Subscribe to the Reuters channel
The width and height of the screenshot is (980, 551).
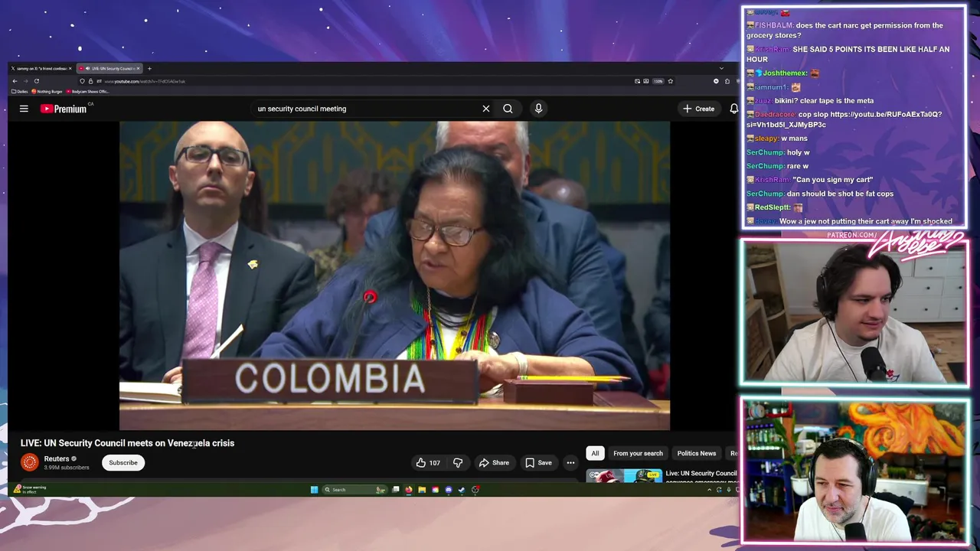click(123, 462)
